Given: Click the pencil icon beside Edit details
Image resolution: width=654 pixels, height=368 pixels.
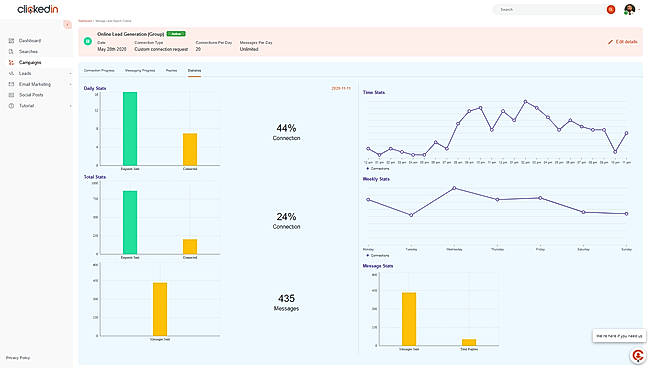Looking at the screenshot, I should click(x=610, y=42).
